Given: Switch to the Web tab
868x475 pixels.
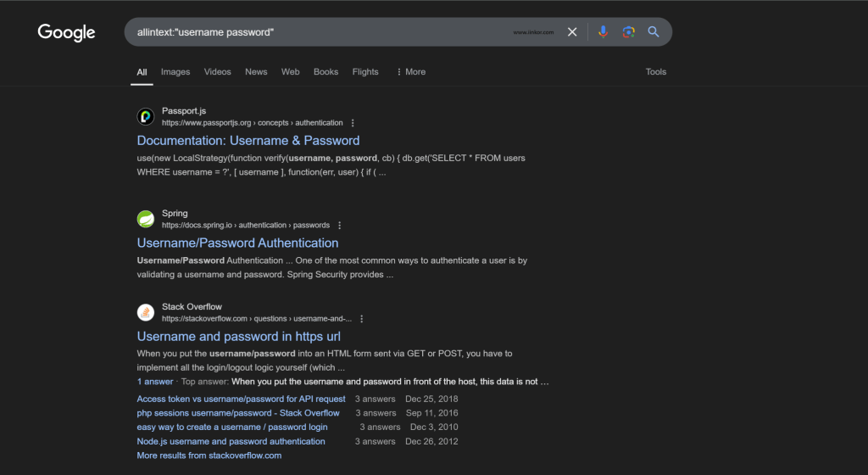Looking at the screenshot, I should pos(290,72).
